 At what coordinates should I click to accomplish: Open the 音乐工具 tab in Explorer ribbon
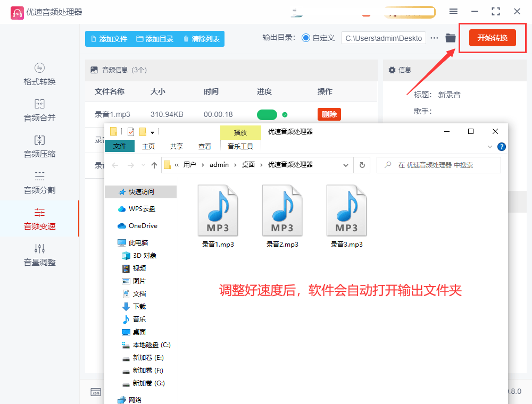tap(240, 146)
